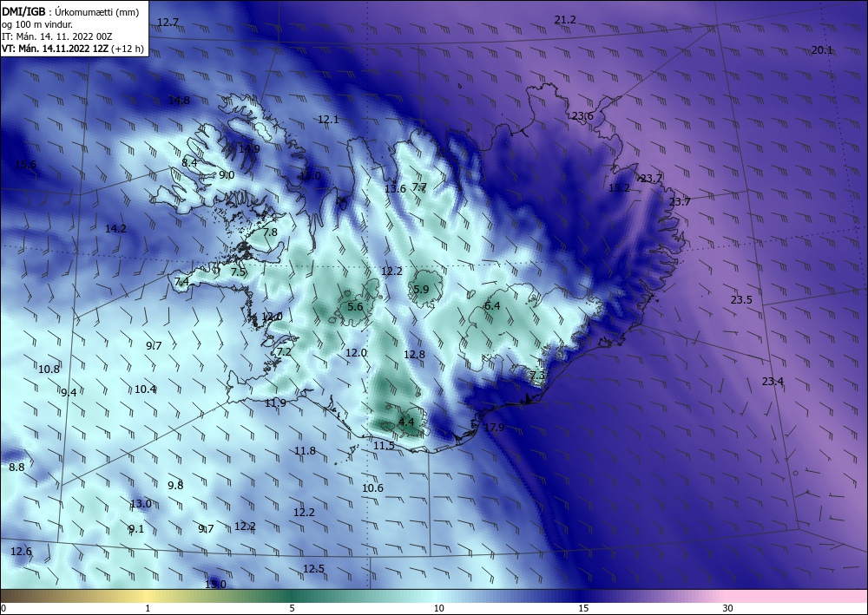Click the 7.7 value label
Screen dimensions: 868x615
[x=419, y=187]
